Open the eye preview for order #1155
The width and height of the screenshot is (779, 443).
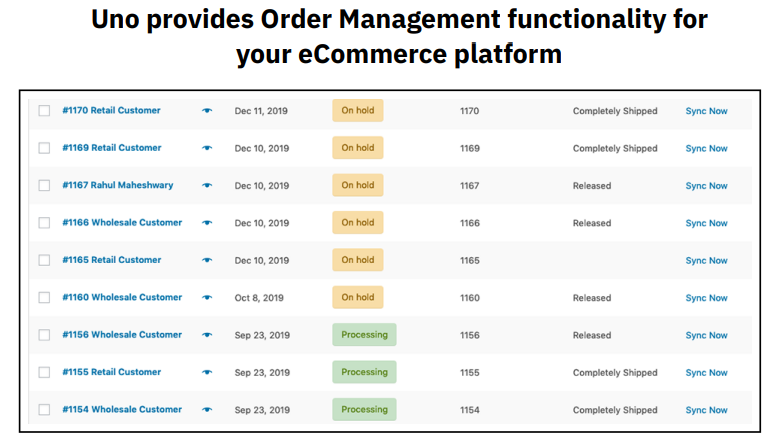coord(207,372)
